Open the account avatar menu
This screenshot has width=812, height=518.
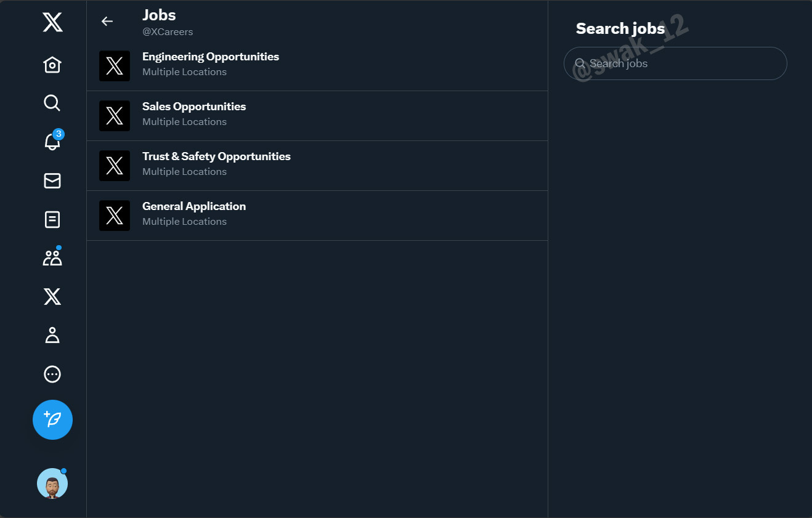tap(52, 484)
